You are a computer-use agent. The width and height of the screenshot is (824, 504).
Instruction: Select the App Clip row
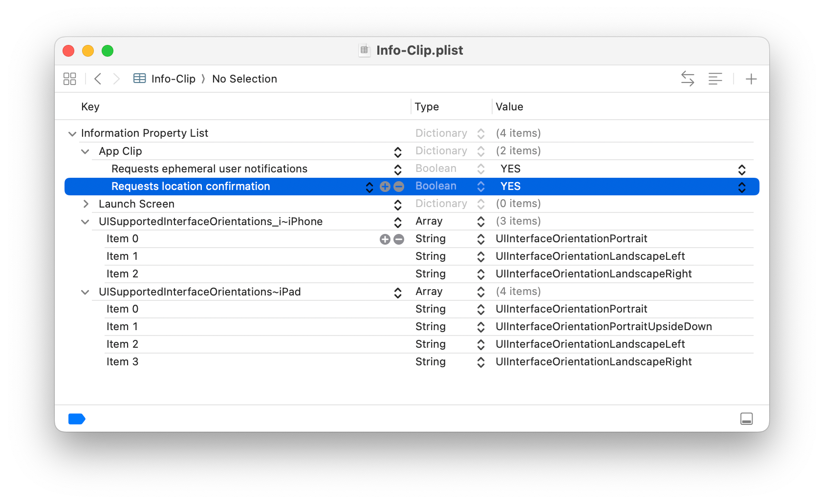[412, 151]
